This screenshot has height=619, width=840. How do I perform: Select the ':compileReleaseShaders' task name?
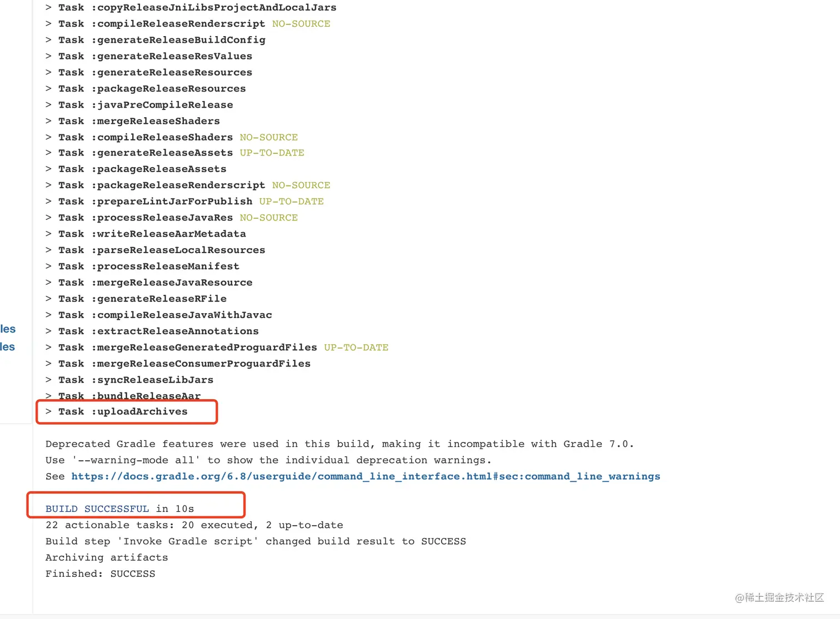pyautogui.click(x=162, y=137)
